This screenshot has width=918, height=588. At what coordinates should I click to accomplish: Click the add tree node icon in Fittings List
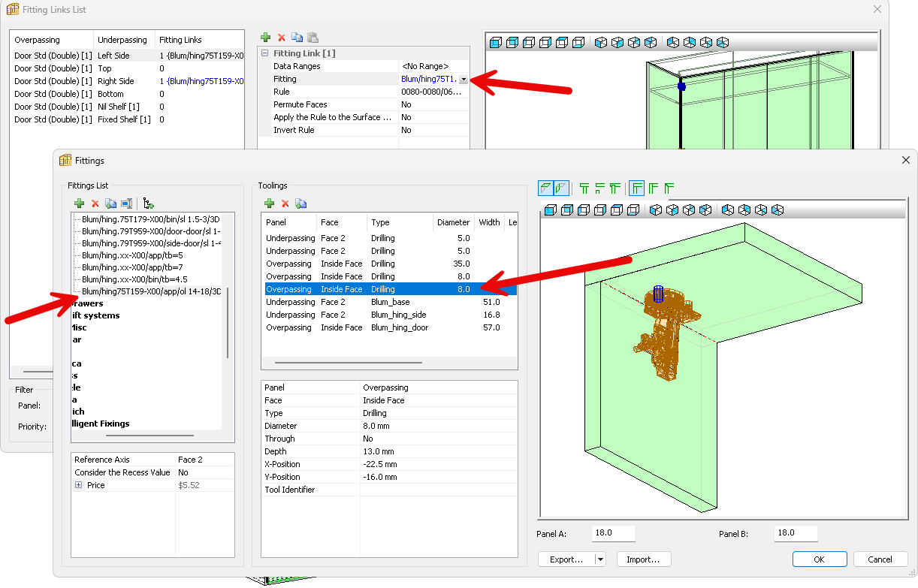(x=149, y=204)
